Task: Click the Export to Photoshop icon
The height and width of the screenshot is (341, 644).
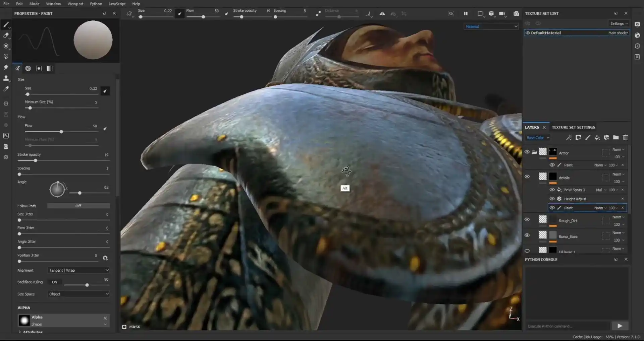Action: click(6, 136)
